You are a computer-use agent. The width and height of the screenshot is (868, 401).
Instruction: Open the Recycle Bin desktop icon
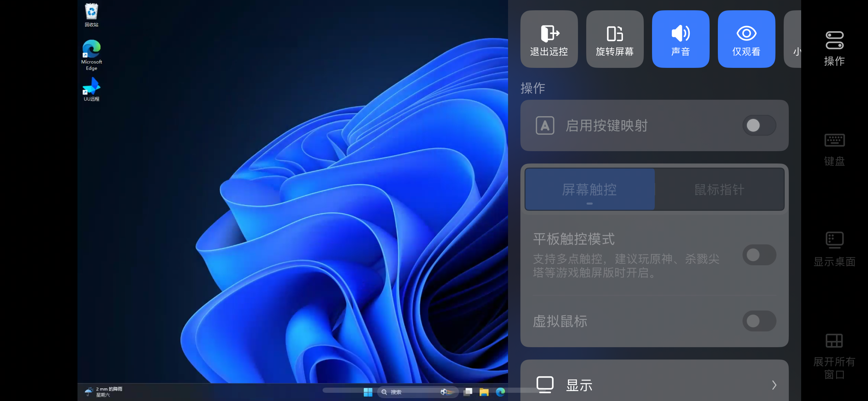(x=92, y=15)
